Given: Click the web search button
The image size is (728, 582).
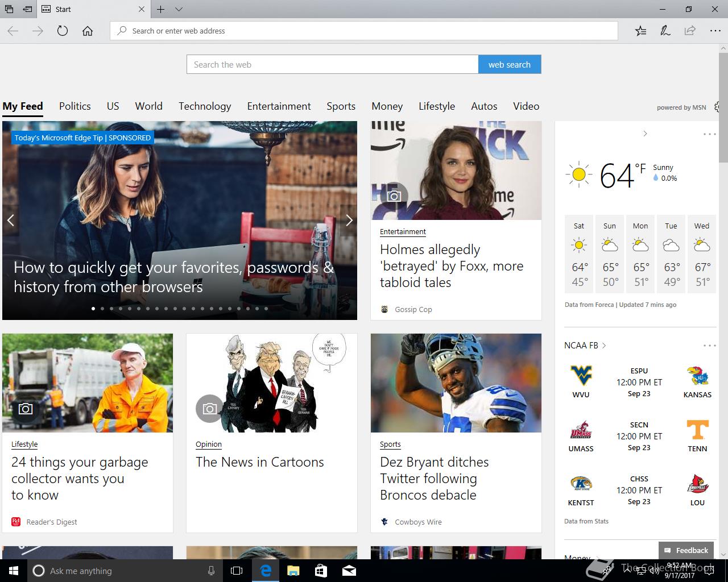Looking at the screenshot, I should (x=510, y=64).
